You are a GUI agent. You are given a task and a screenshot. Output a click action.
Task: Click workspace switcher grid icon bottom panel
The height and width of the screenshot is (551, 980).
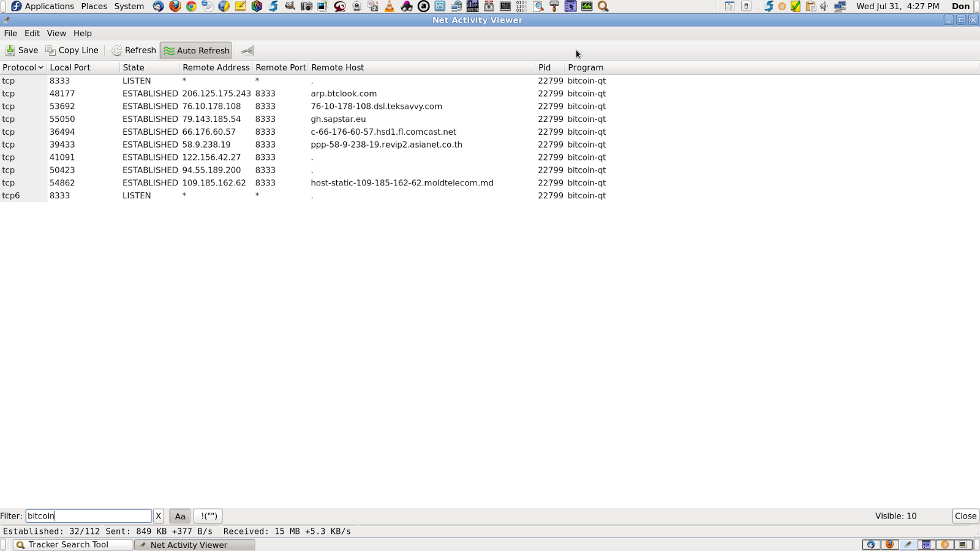point(926,545)
